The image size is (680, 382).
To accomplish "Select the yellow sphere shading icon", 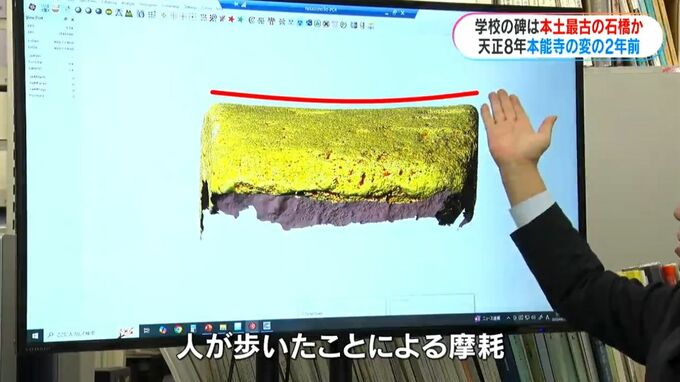I will (108, 12).
